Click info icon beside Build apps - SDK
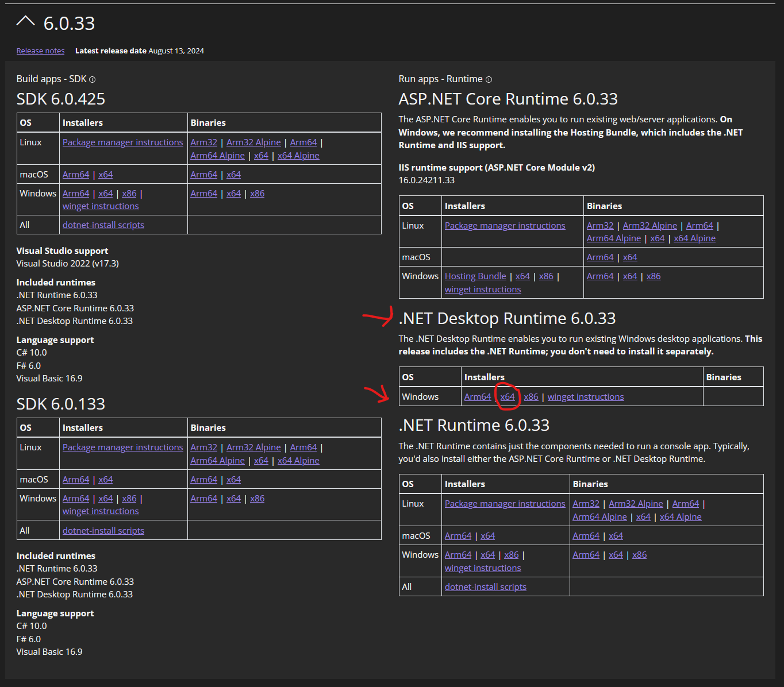This screenshot has height=687, width=784. coord(92,80)
